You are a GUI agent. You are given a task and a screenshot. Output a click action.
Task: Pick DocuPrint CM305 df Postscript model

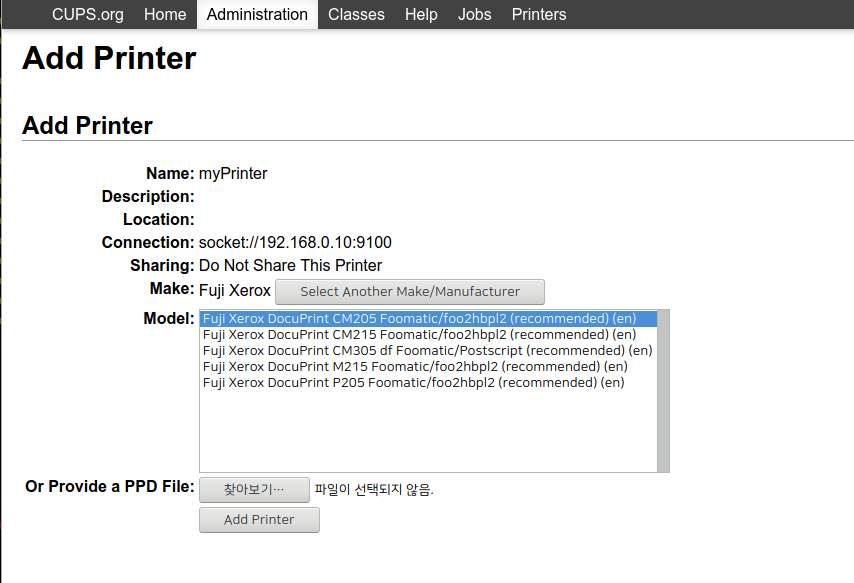coord(427,351)
